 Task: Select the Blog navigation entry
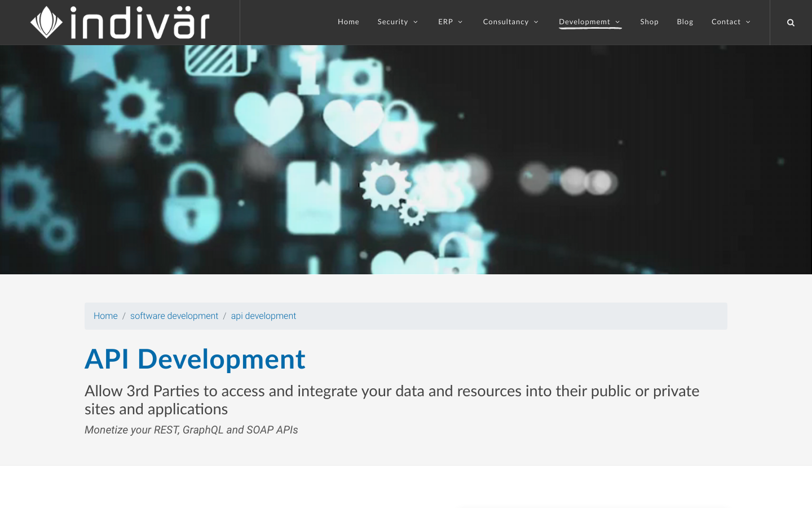(x=685, y=22)
